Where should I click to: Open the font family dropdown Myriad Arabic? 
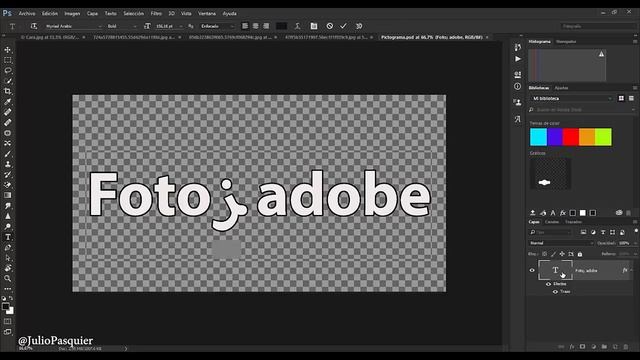coord(73,26)
